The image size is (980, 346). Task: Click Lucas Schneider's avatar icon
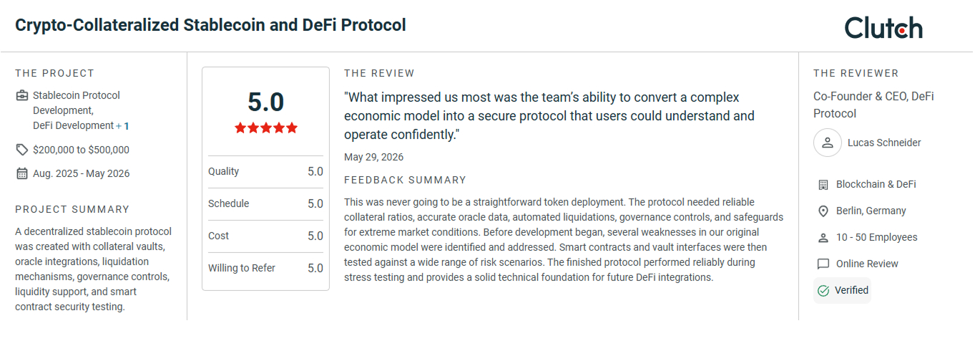click(828, 143)
